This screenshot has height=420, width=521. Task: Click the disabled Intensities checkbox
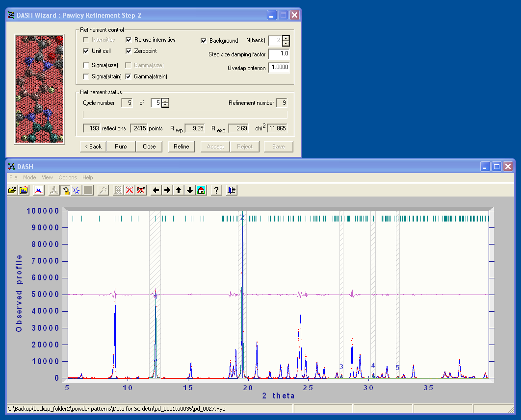(86, 40)
